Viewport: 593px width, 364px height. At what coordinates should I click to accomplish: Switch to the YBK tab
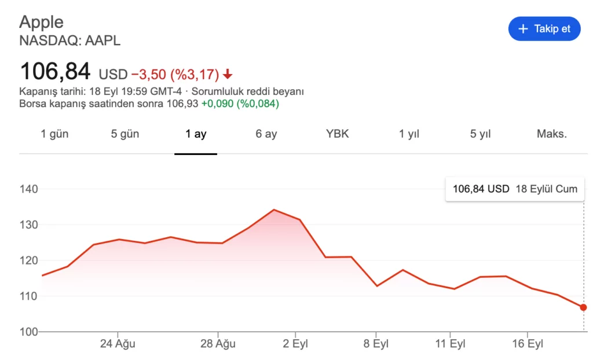click(338, 134)
